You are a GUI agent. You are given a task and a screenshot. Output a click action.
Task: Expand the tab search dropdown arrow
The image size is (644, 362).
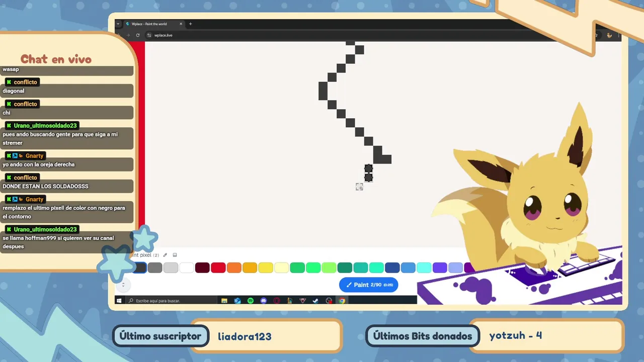tap(118, 24)
